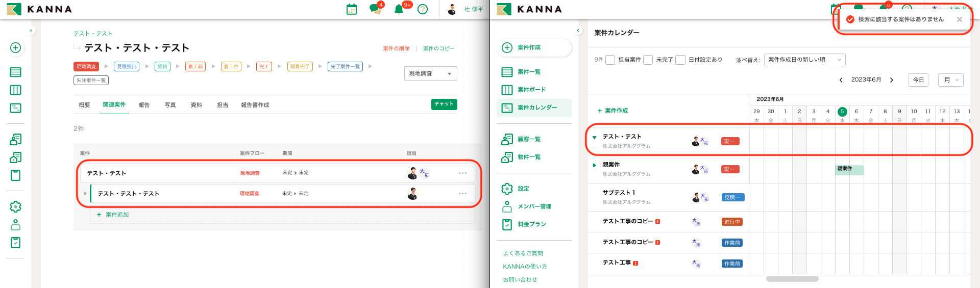Switch to the 写真 tab
The height and width of the screenshot is (288, 980).
pyautogui.click(x=170, y=105)
